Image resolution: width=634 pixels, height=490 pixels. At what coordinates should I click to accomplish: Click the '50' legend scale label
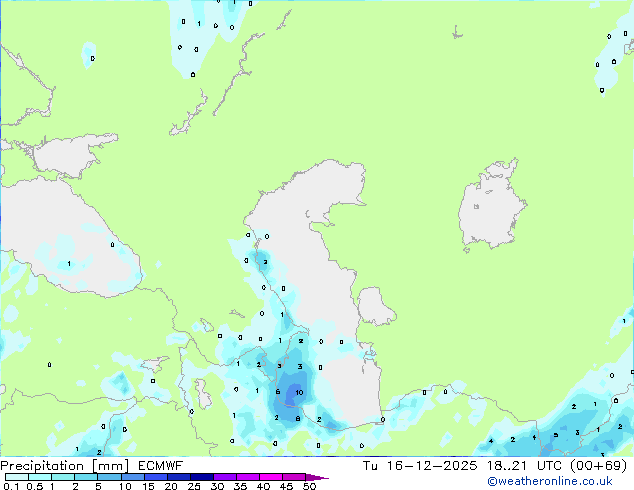pyautogui.click(x=309, y=486)
